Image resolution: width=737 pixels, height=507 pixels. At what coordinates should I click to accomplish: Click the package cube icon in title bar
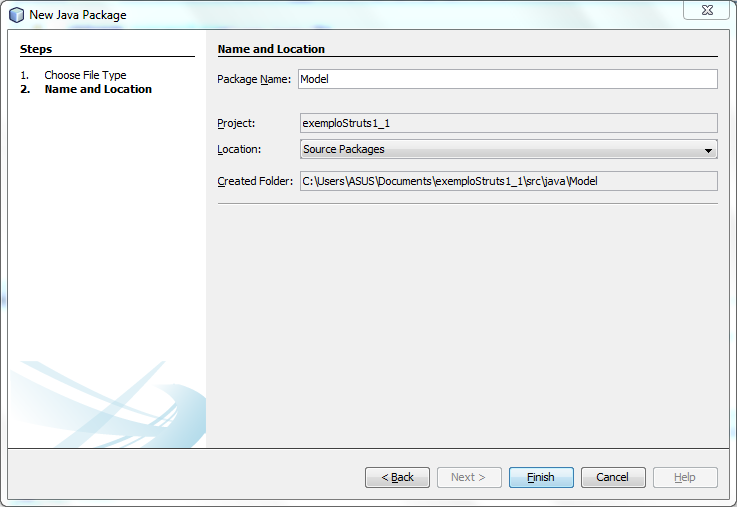point(16,15)
